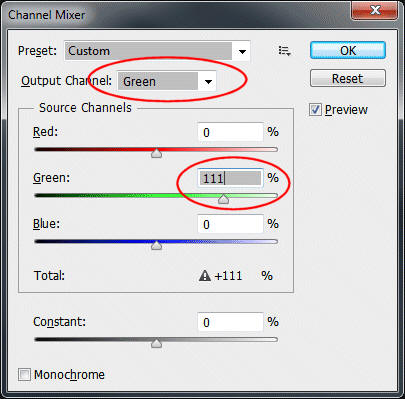Open the preset options menu icon
The height and width of the screenshot is (399, 405).
284,51
